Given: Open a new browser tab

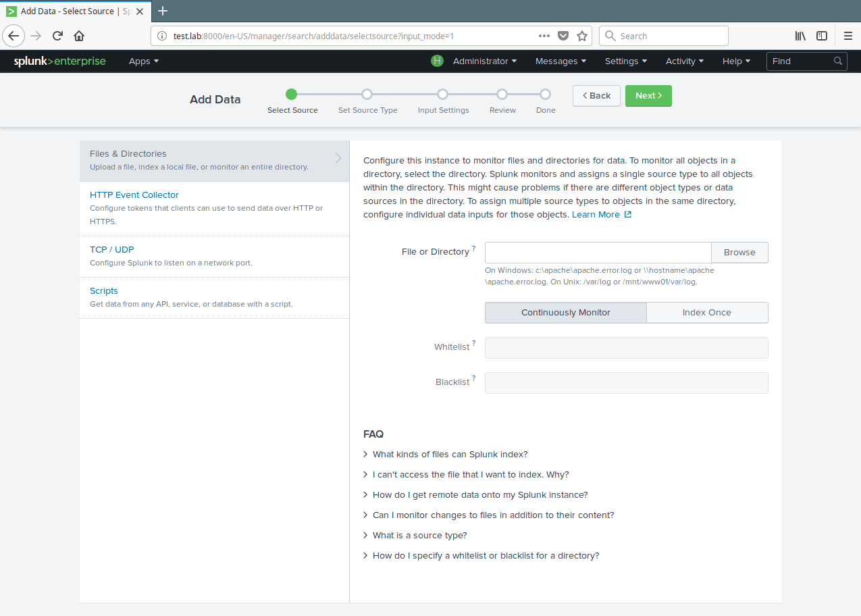Looking at the screenshot, I should [x=162, y=11].
